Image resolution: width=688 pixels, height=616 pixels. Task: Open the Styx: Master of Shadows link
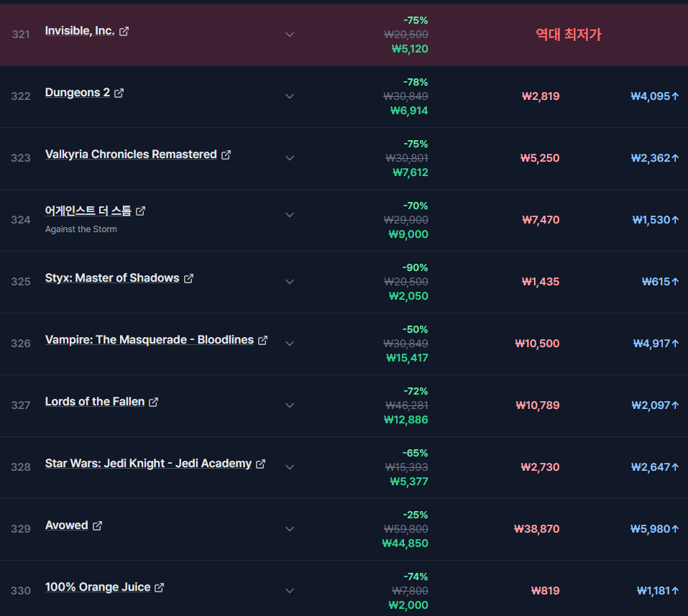(112, 278)
